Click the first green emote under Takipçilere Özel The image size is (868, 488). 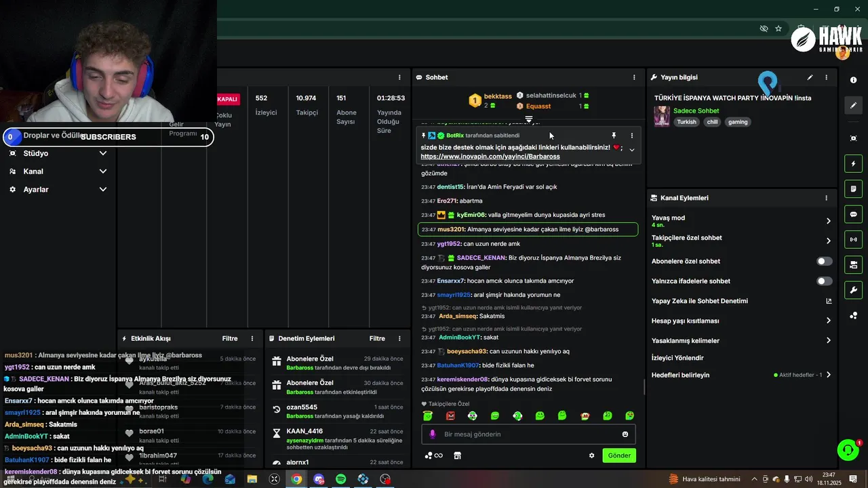pyautogui.click(x=428, y=415)
